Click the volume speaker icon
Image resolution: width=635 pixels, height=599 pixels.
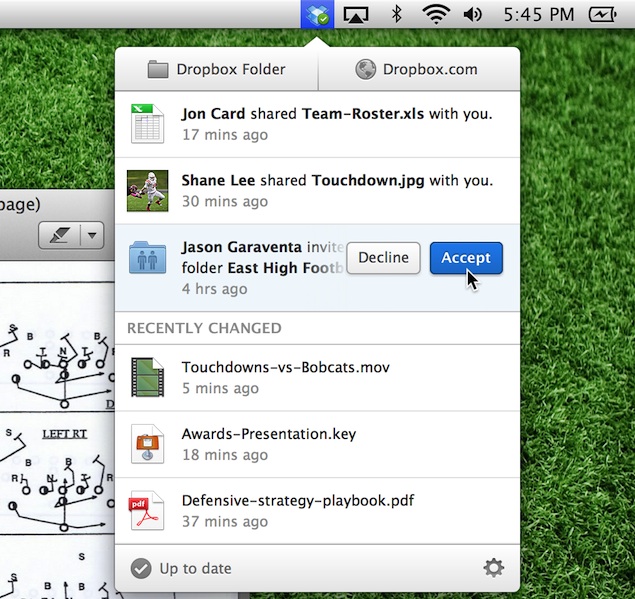(473, 15)
